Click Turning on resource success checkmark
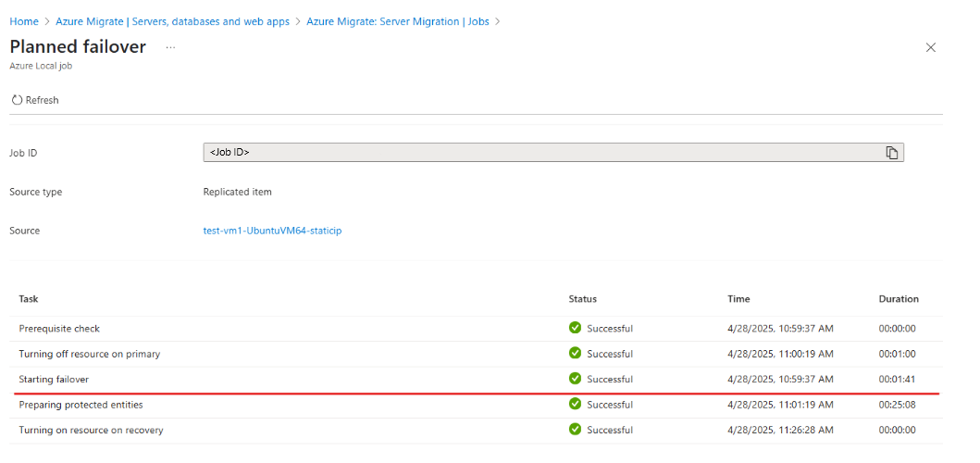This screenshot has height=463, width=980. (575, 430)
